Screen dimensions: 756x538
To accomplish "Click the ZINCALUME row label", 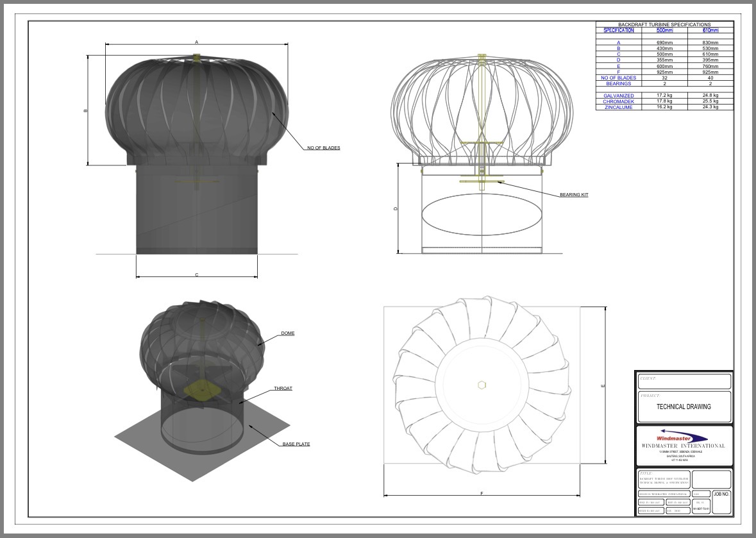I will click(x=619, y=107).
